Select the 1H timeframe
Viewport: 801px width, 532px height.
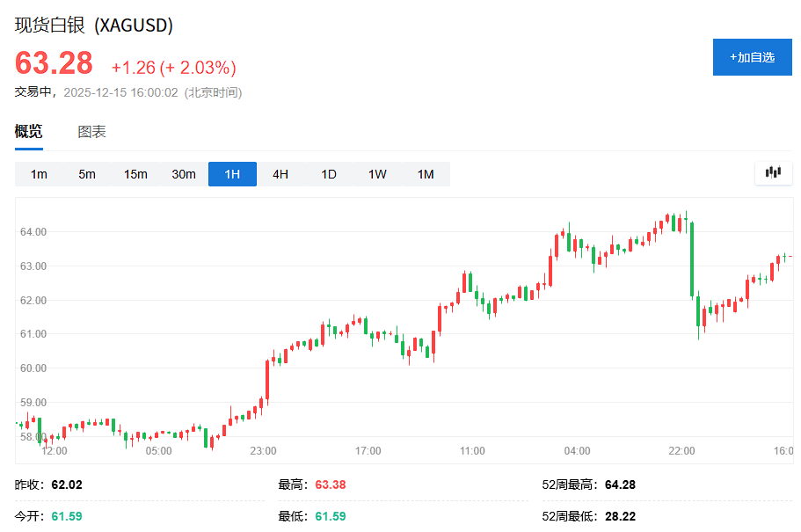pyautogui.click(x=231, y=173)
